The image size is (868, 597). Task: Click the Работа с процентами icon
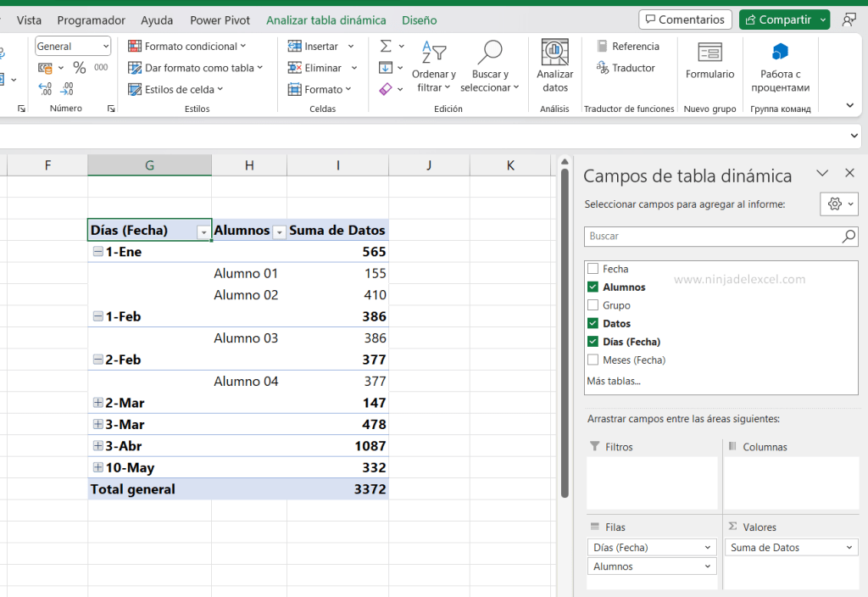780,68
